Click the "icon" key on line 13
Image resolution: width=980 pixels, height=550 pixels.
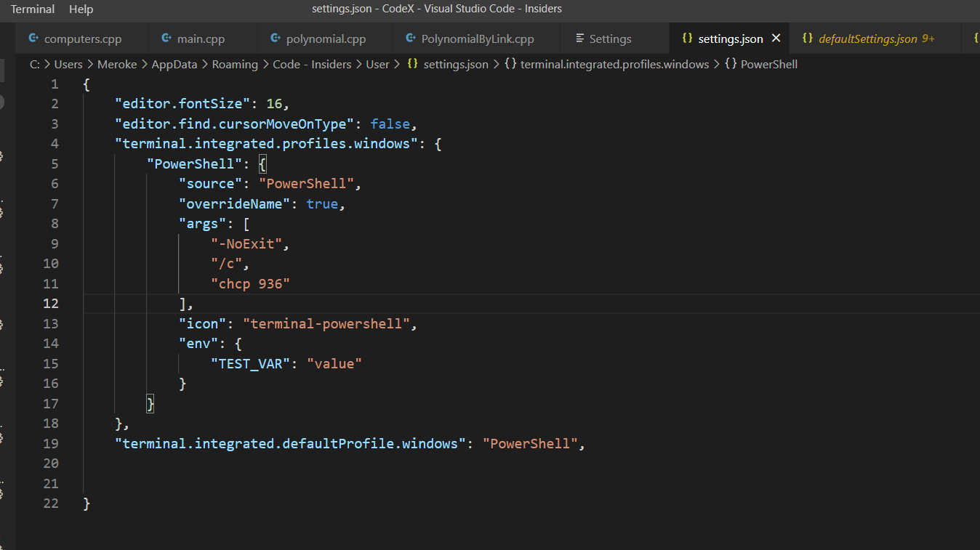[x=203, y=324]
